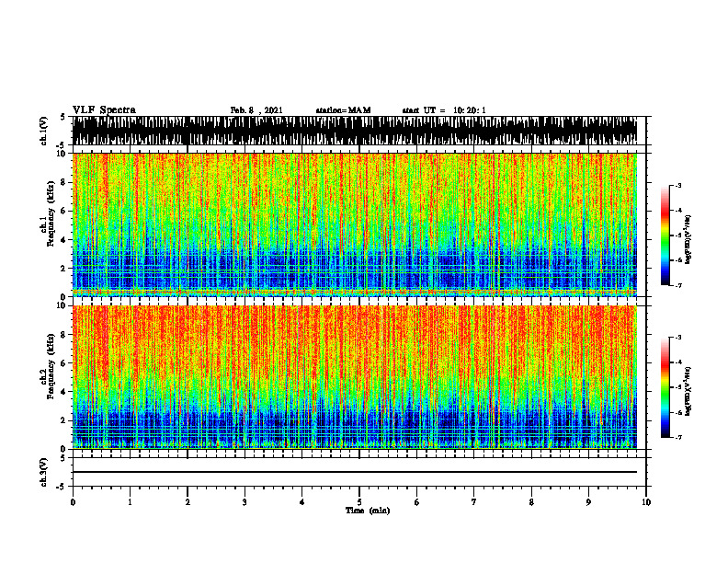Click the ch.2 color scale bar

pos(665,387)
